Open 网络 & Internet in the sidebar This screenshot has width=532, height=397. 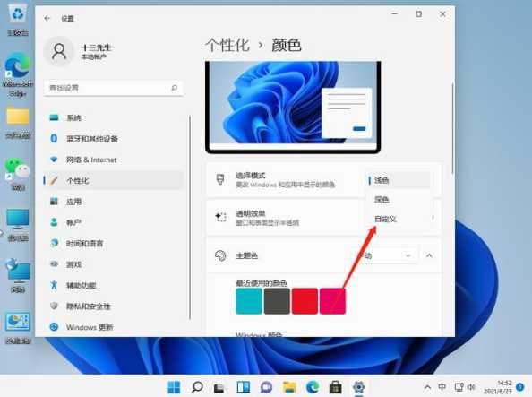[114, 160]
